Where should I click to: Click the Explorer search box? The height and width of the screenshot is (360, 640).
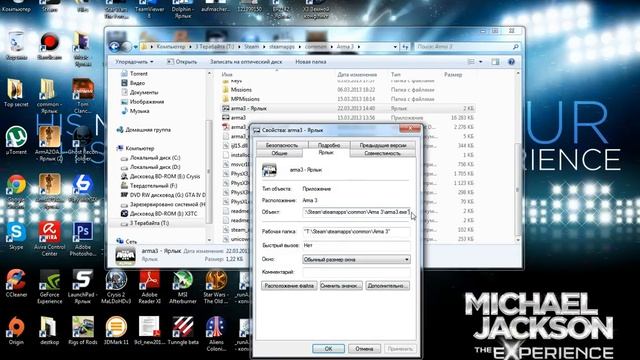[467, 47]
